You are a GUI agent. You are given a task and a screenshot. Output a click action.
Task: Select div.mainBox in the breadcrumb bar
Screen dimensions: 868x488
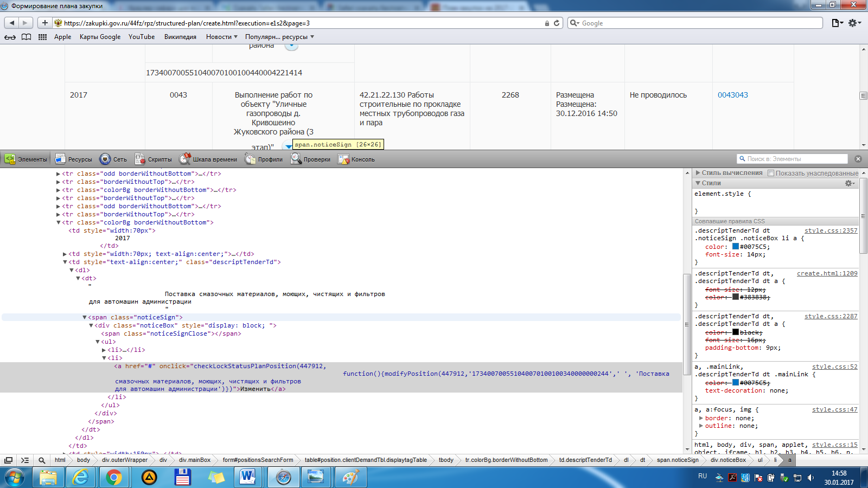pyautogui.click(x=195, y=460)
